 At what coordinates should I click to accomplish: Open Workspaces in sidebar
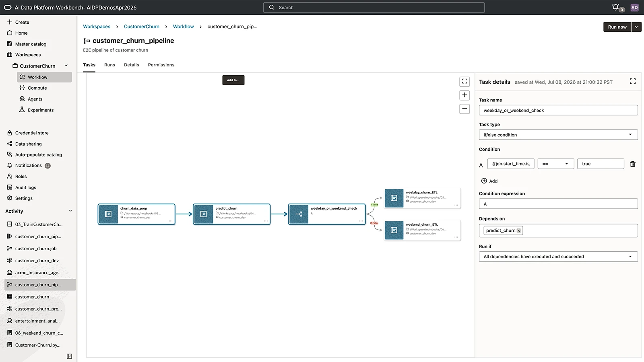click(28, 55)
